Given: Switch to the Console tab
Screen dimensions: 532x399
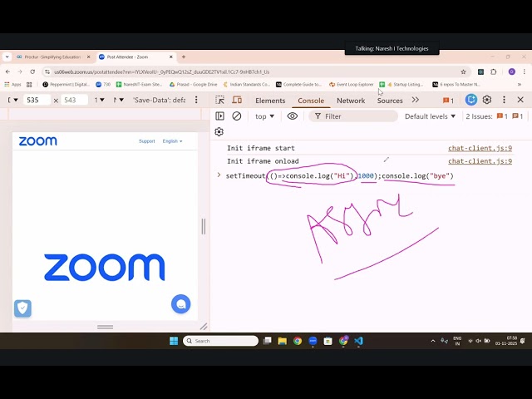Looking at the screenshot, I should (x=311, y=101).
